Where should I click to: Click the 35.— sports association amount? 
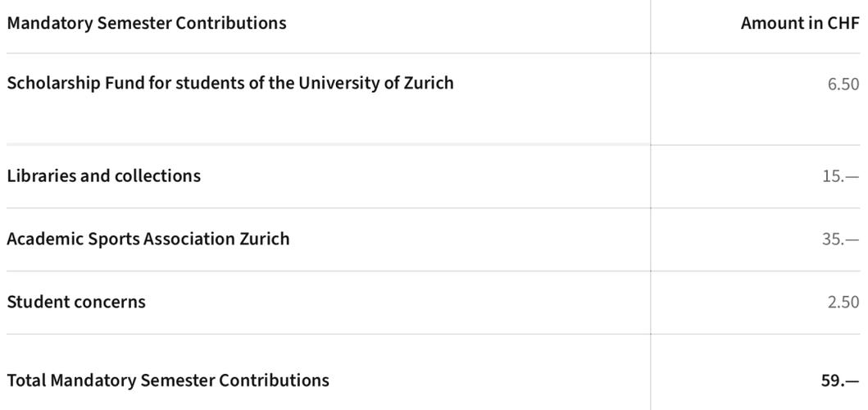(841, 240)
